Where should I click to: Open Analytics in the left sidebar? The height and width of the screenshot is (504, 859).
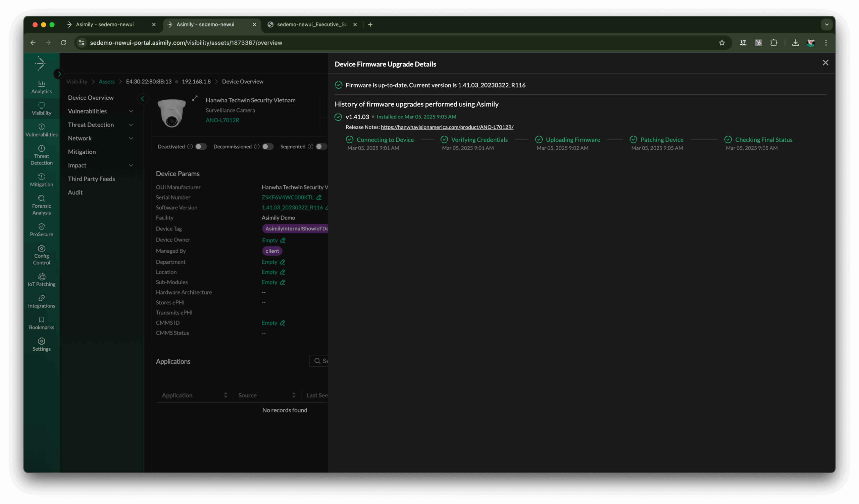coord(42,87)
